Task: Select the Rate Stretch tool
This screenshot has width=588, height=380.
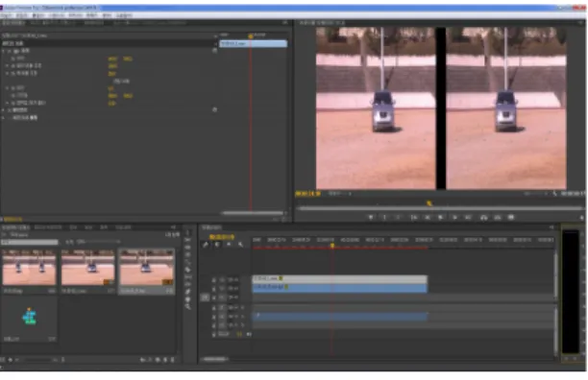Action: pyautogui.click(x=188, y=262)
